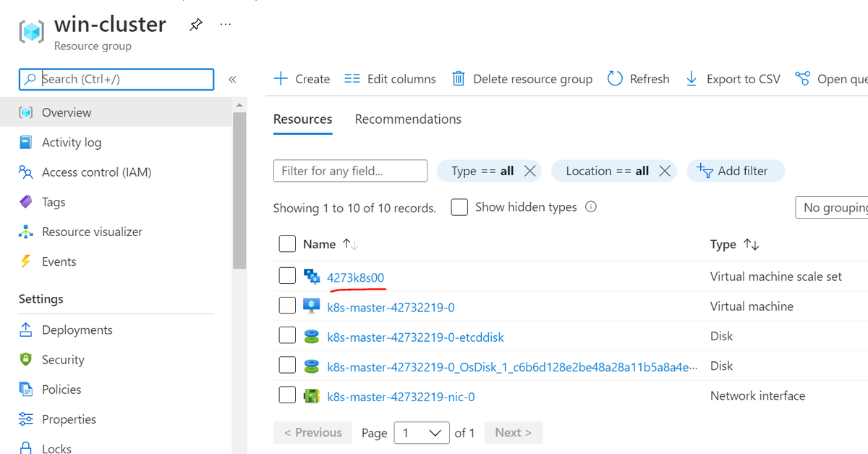The image size is (868, 454).
Task: Remove the Type filter with X
Action: click(529, 171)
